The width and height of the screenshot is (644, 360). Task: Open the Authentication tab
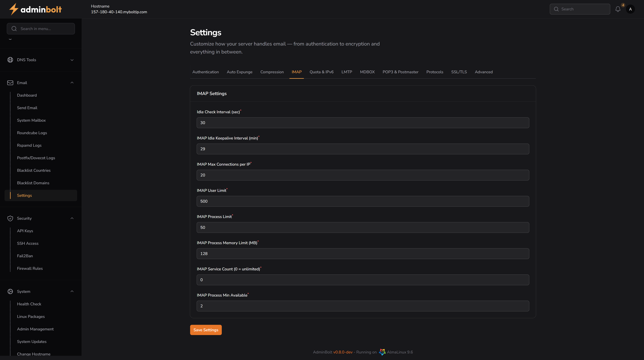coord(206,72)
